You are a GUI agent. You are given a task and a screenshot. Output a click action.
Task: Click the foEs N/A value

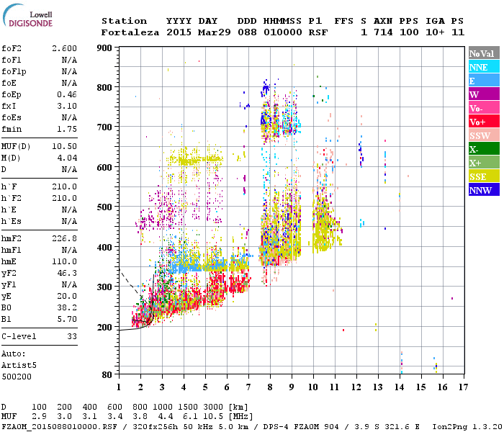[69, 117]
